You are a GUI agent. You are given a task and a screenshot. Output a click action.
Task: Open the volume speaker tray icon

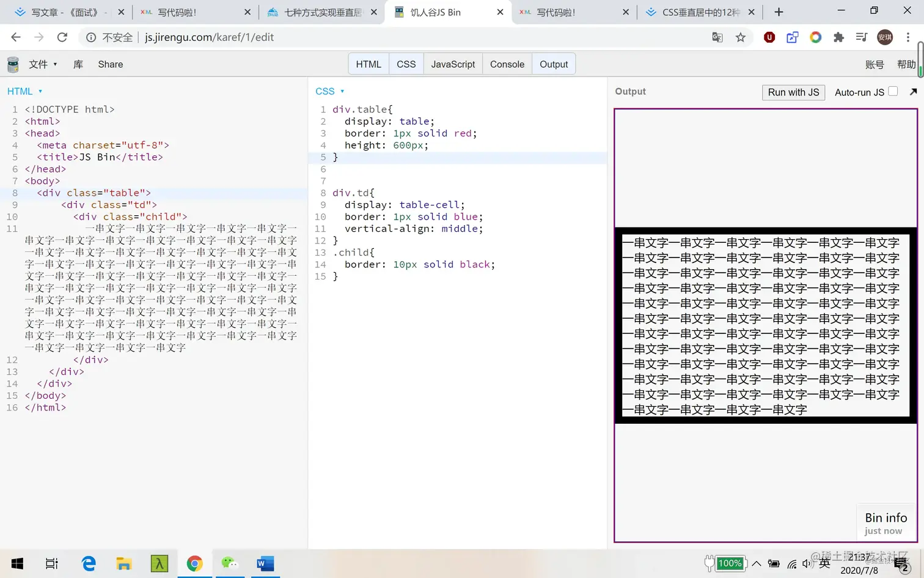tap(807, 563)
